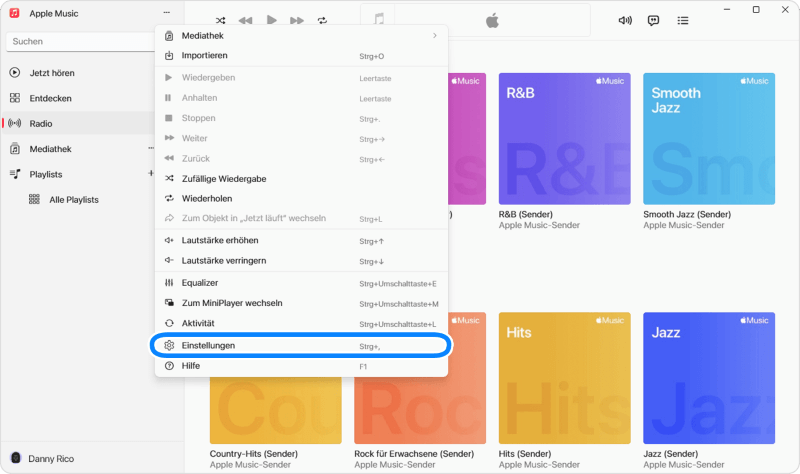Image resolution: width=800 pixels, height=474 pixels.
Task: Open Playlists in the sidebar
Action: [x=79, y=174]
